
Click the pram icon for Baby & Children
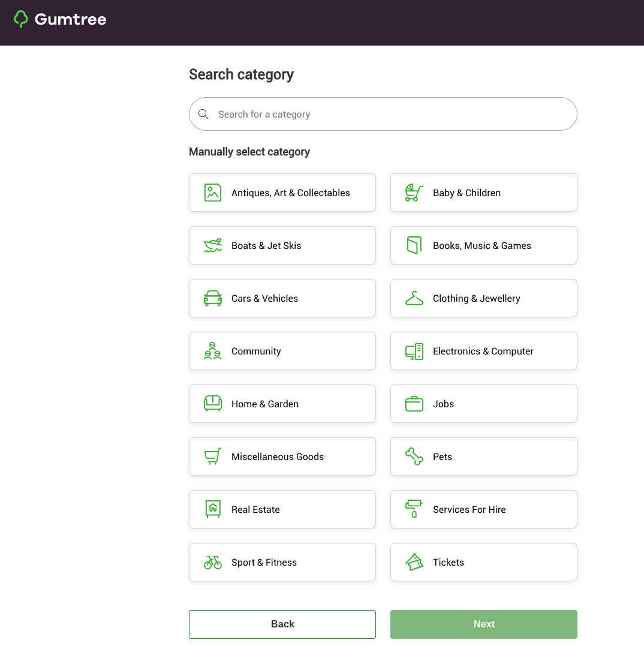414,193
